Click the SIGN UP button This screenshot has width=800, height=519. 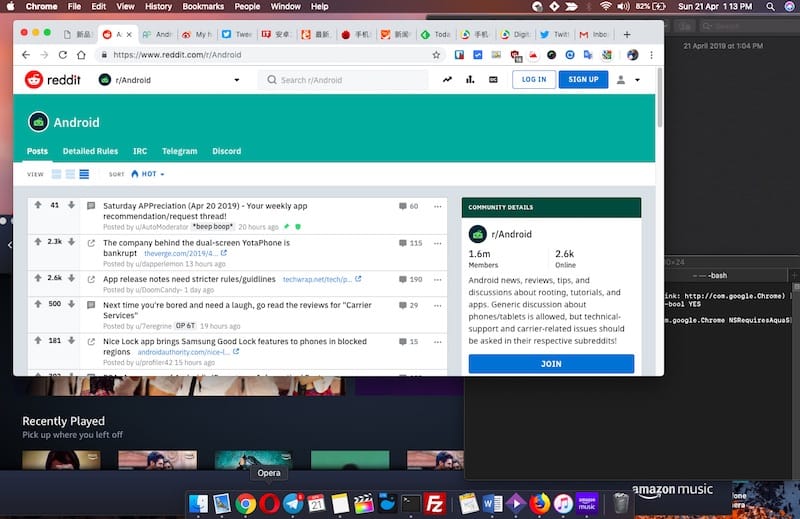point(583,80)
